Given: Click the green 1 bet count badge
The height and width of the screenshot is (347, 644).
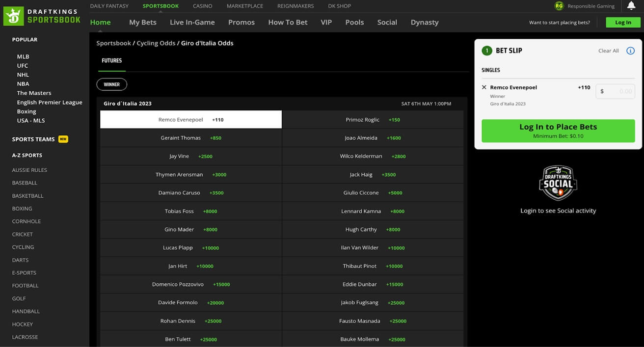Looking at the screenshot, I should [486, 50].
